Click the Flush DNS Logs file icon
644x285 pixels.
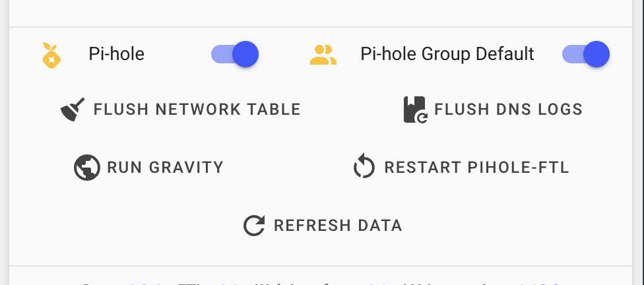[415, 110]
